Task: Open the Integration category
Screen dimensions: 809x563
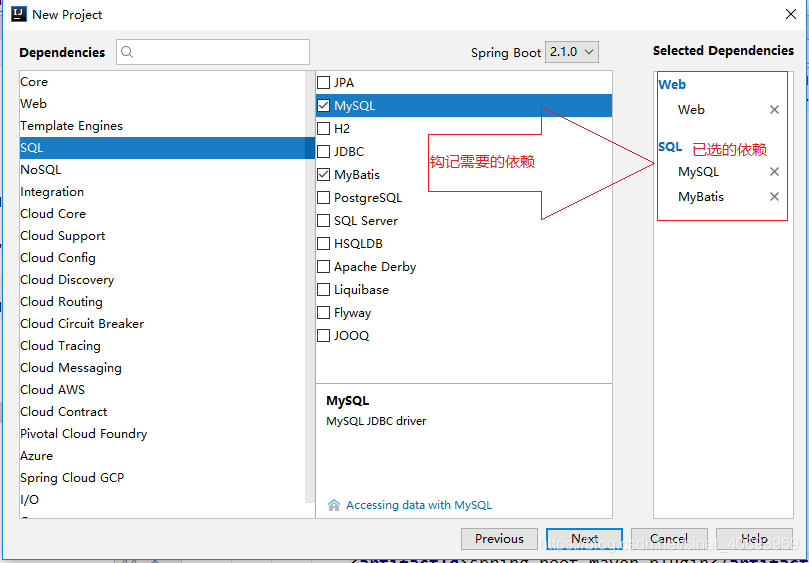Action: [x=162, y=192]
